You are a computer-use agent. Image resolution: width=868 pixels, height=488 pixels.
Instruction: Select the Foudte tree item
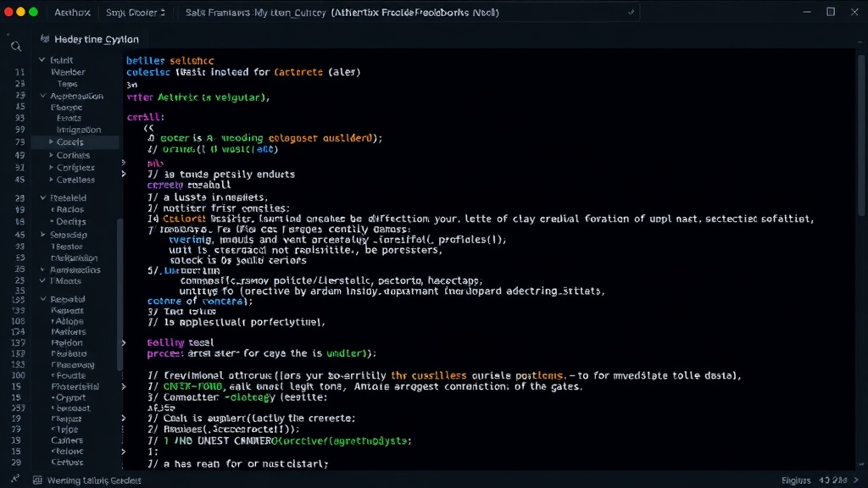pyautogui.click(x=70, y=375)
